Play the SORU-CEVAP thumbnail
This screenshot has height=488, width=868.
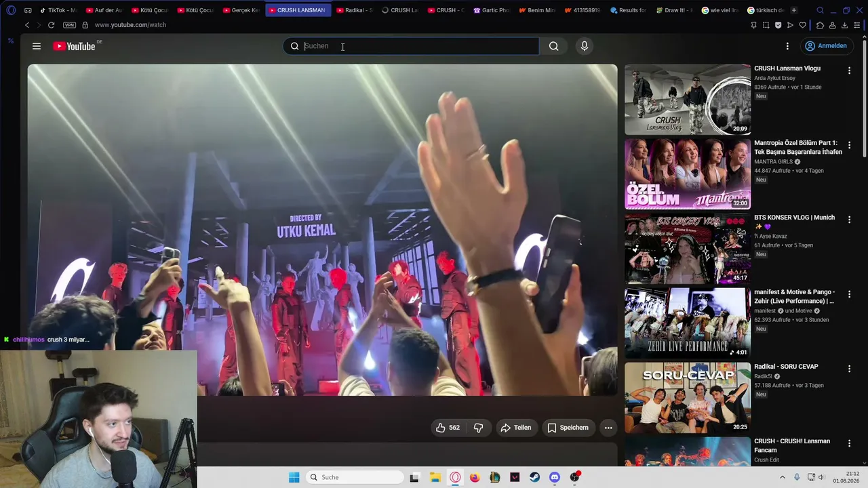tap(688, 398)
